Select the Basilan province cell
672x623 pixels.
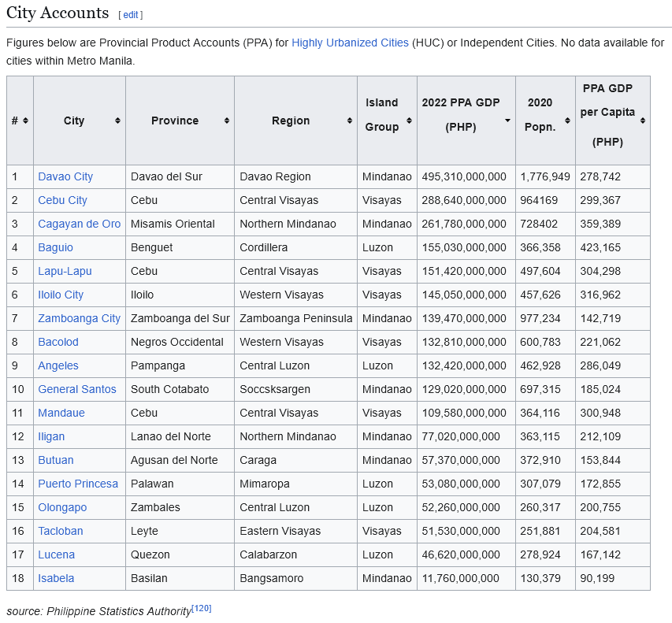pyautogui.click(x=180, y=578)
